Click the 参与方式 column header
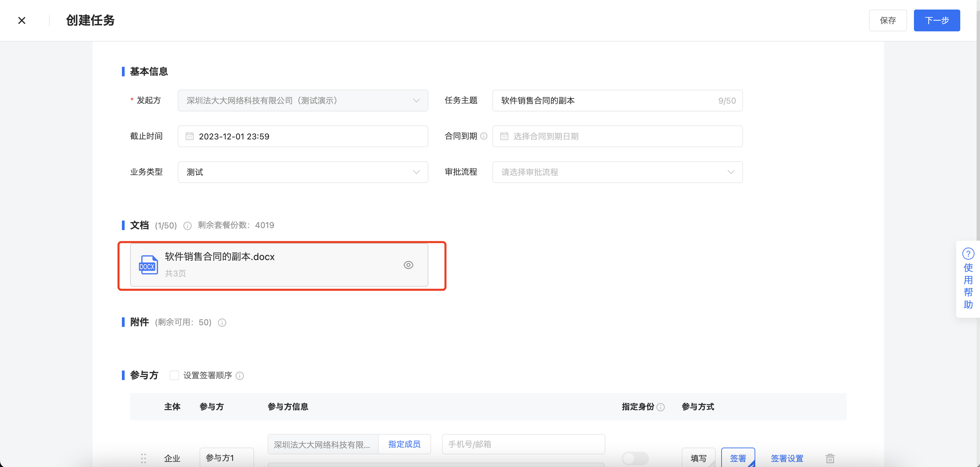The width and height of the screenshot is (980, 467). pos(698,407)
